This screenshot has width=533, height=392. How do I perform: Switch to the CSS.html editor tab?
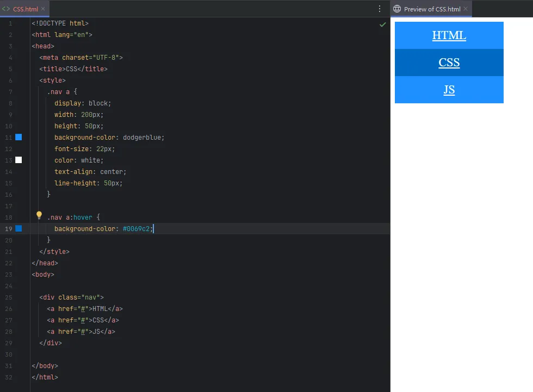26,9
